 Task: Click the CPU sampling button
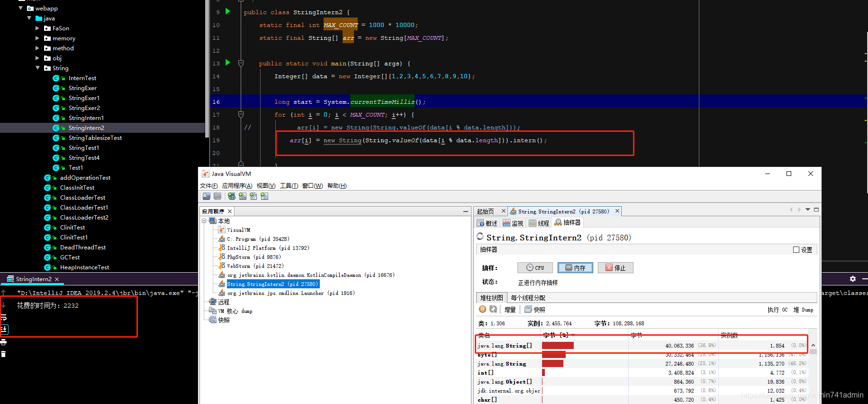535,267
